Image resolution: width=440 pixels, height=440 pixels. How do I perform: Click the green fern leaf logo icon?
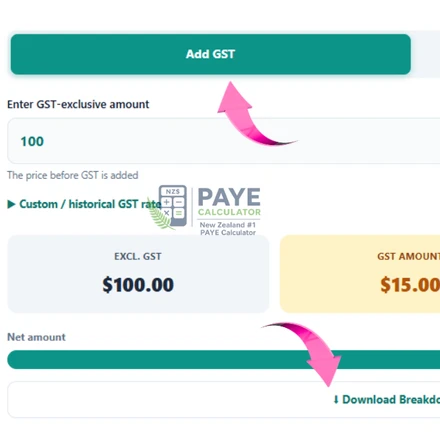pos(160,215)
